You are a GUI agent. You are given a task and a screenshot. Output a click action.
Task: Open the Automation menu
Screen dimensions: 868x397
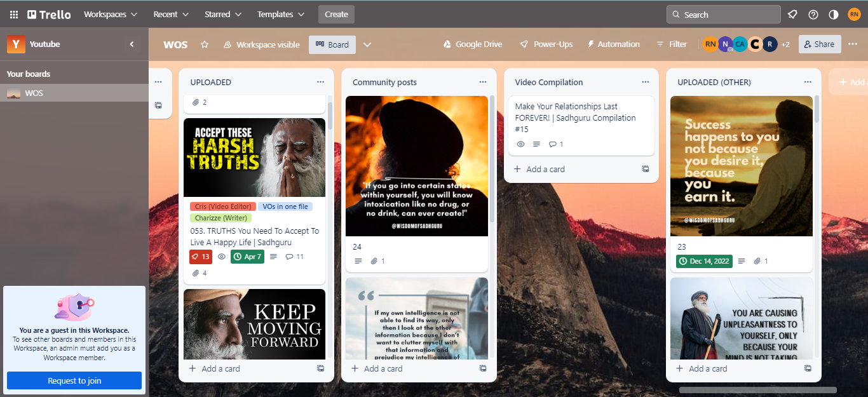click(x=613, y=44)
